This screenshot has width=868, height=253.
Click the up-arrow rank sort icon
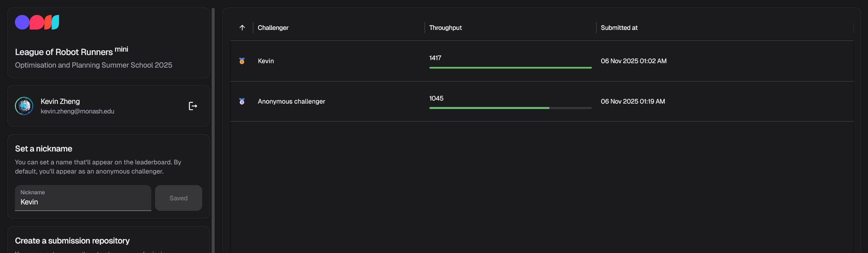point(242,28)
